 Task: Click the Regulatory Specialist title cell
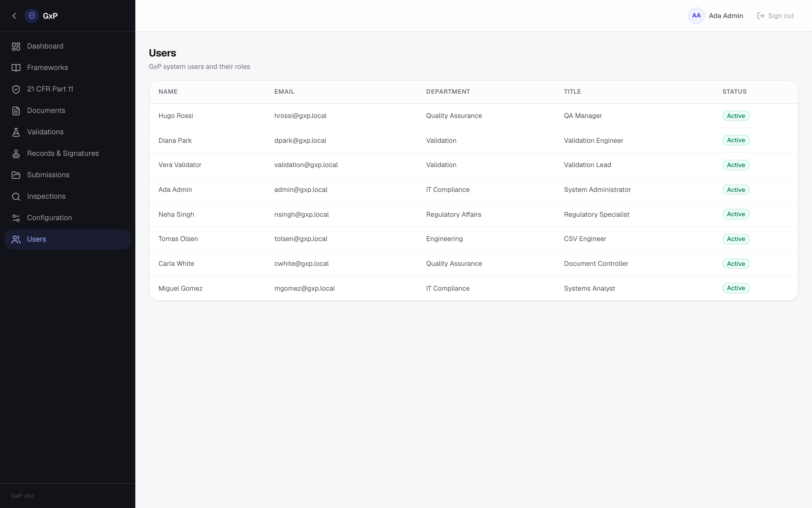(597, 214)
